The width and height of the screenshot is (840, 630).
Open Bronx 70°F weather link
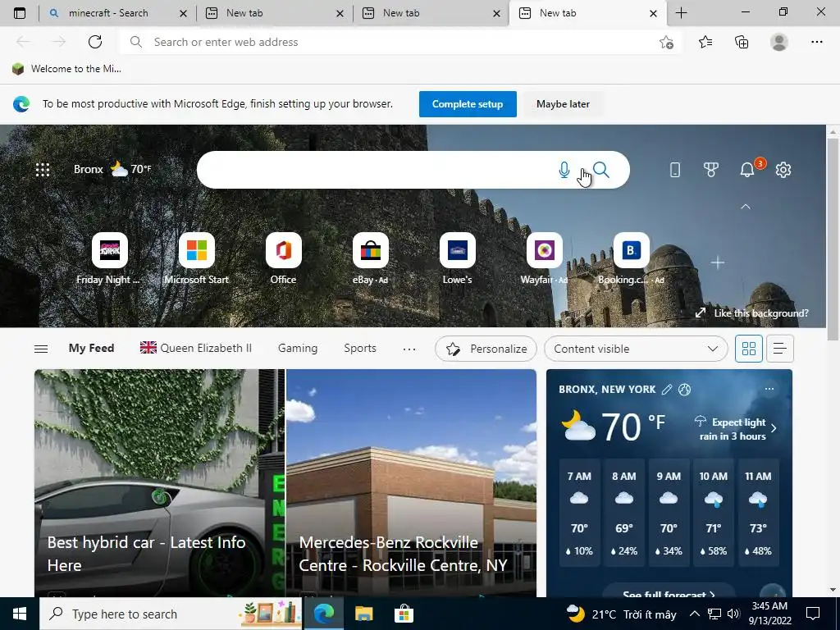tap(112, 169)
